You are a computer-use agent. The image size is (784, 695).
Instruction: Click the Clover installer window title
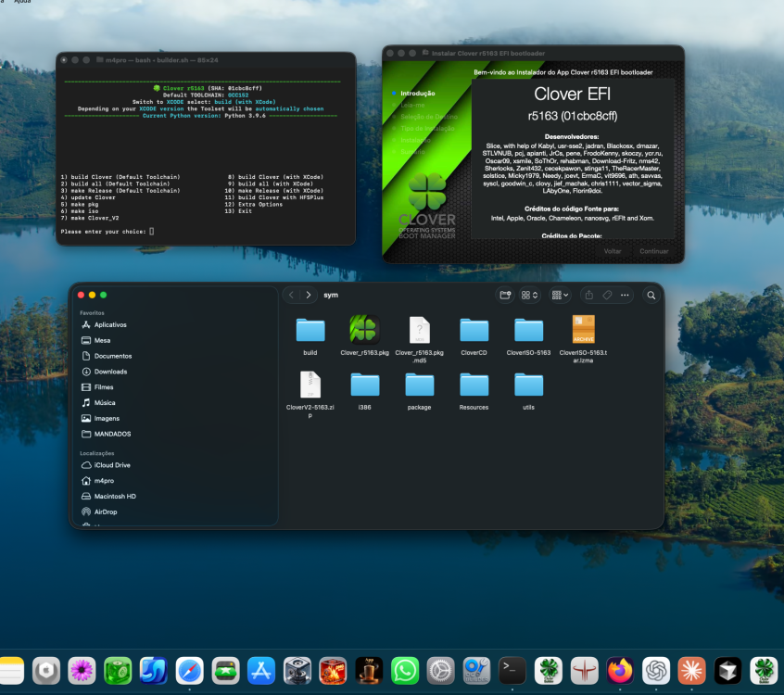click(x=488, y=53)
